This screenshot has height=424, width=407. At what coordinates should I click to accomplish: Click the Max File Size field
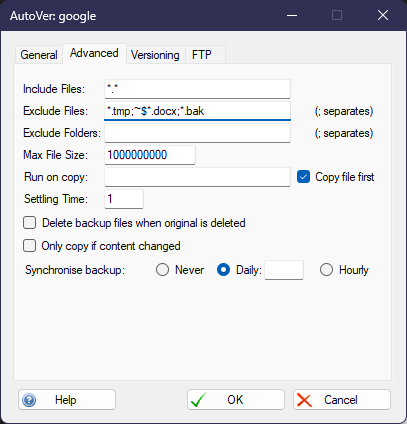click(150, 155)
